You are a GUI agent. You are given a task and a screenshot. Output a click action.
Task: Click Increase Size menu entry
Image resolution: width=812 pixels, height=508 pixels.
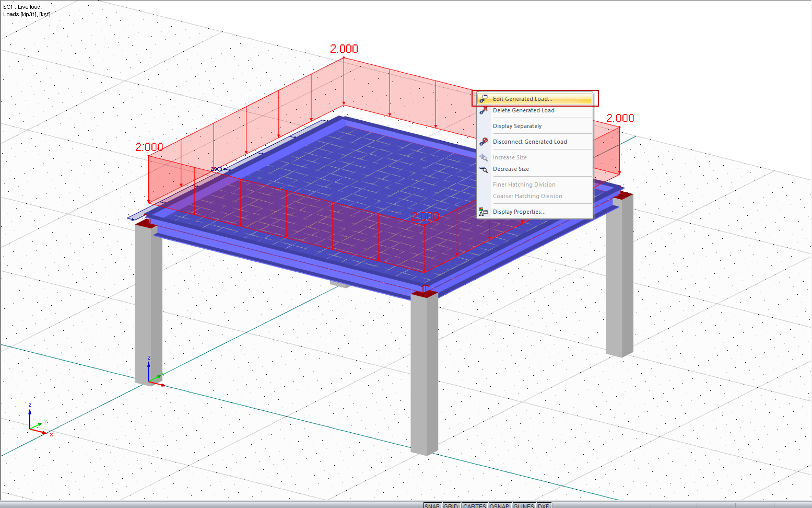coord(535,157)
